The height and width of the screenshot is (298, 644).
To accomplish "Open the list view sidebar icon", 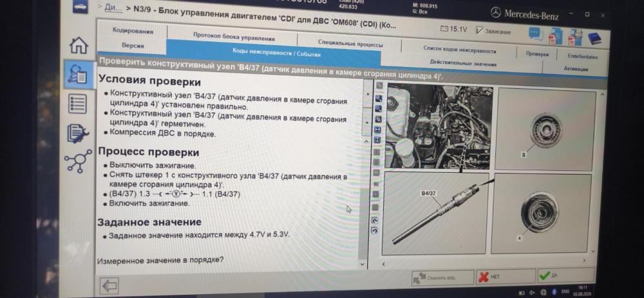I will (x=77, y=103).
